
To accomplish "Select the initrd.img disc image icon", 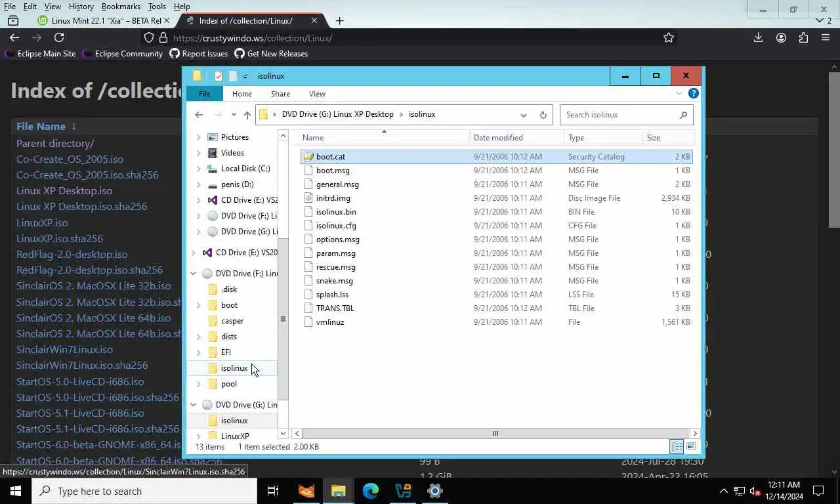I will pyautogui.click(x=308, y=198).
